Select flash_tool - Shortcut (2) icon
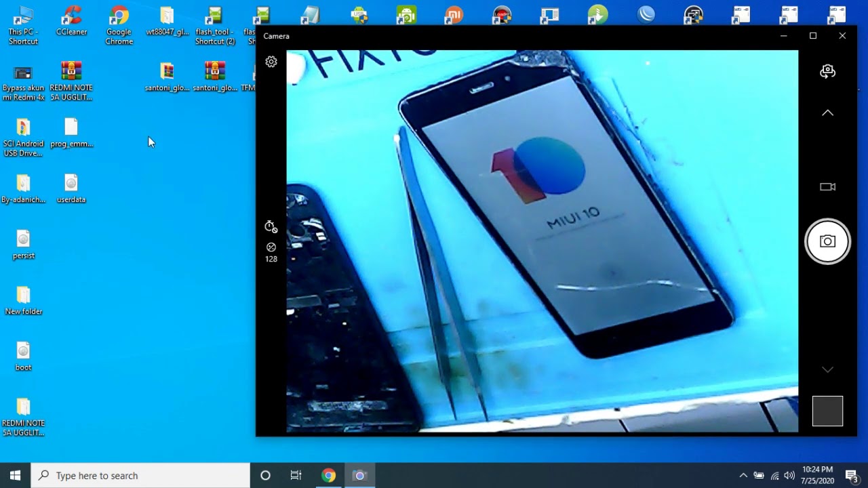This screenshot has height=488, width=868. (x=215, y=26)
